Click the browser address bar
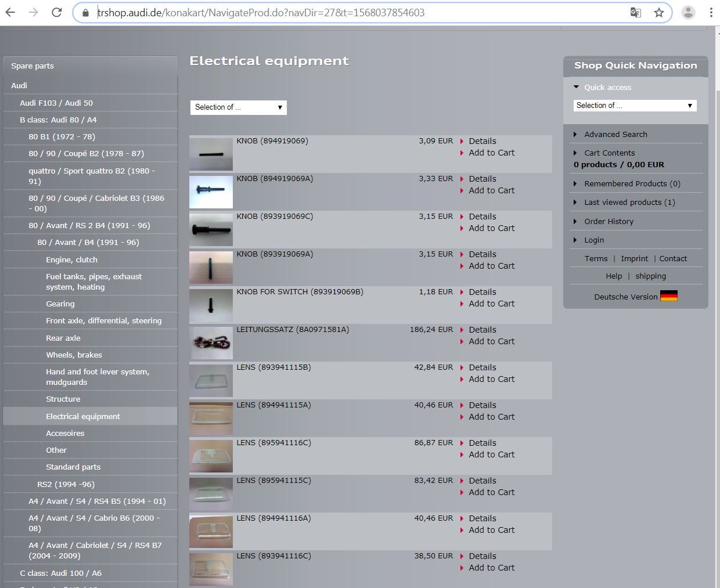 (348, 13)
